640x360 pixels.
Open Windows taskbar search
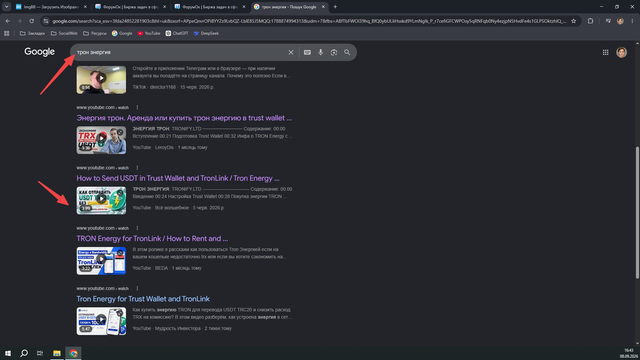(x=24, y=353)
